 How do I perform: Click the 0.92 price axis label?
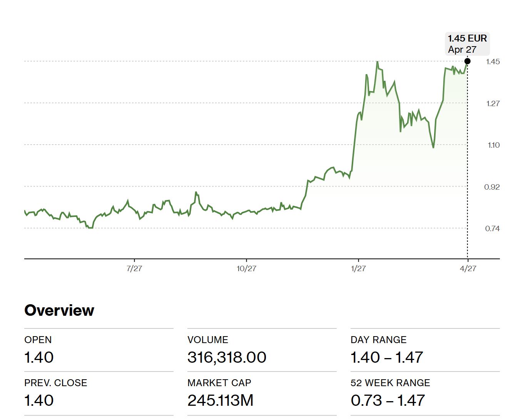point(492,187)
